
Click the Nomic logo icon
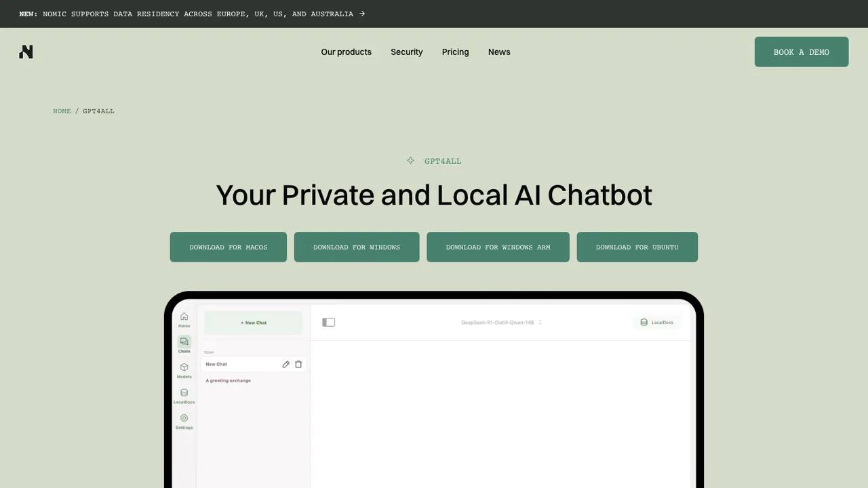pos(26,52)
